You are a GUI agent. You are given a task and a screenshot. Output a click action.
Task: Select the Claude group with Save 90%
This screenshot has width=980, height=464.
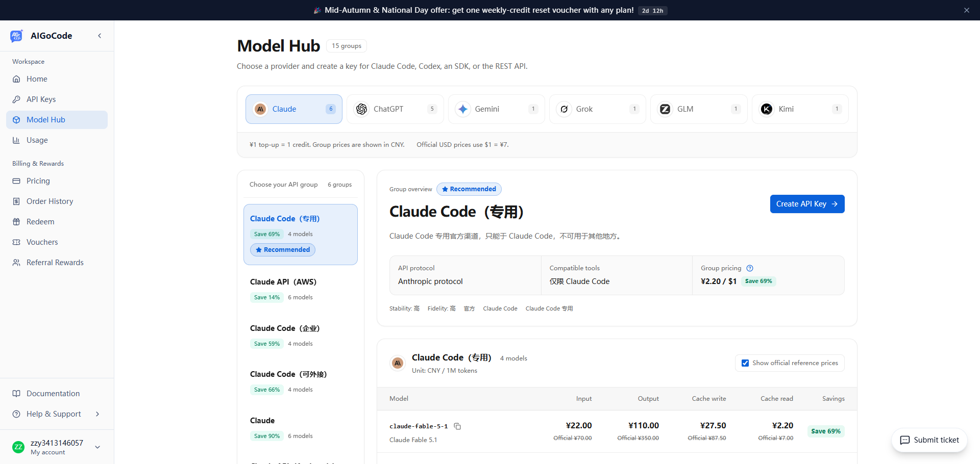click(301, 428)
